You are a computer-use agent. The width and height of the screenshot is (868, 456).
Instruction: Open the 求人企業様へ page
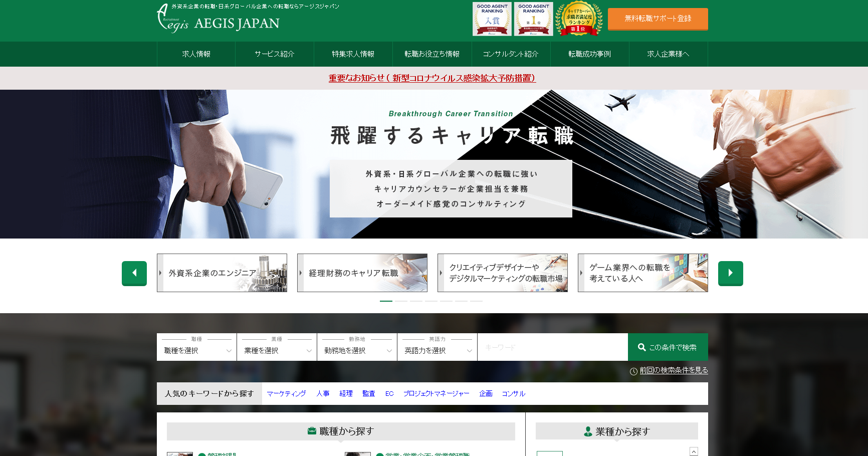click(x=668, y=54)
